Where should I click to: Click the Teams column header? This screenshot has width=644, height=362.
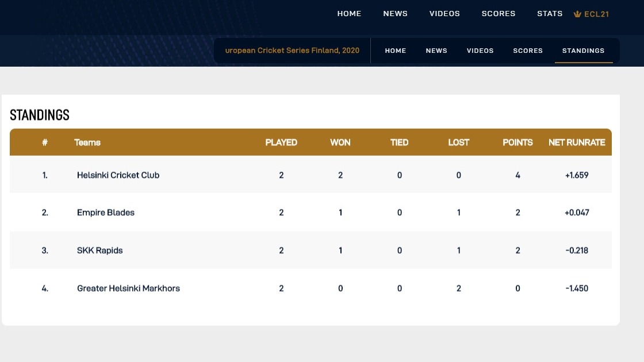(x=87, y=143)
